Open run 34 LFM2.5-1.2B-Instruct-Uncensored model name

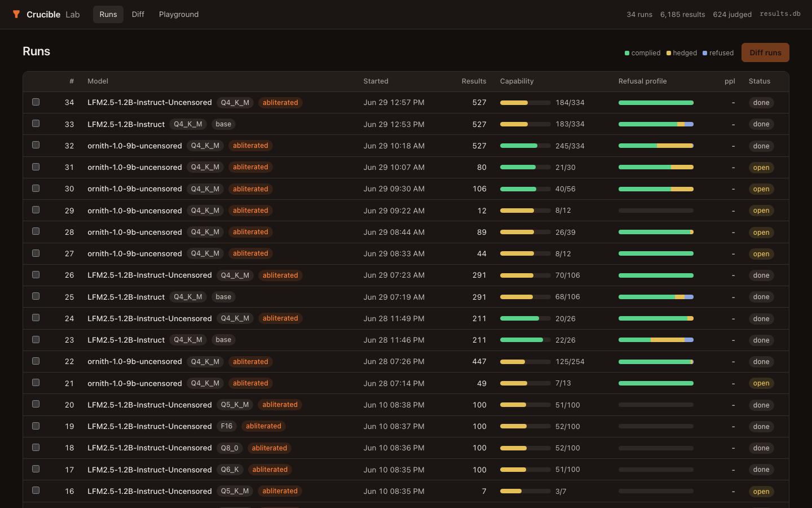click(x=149, y=103)
